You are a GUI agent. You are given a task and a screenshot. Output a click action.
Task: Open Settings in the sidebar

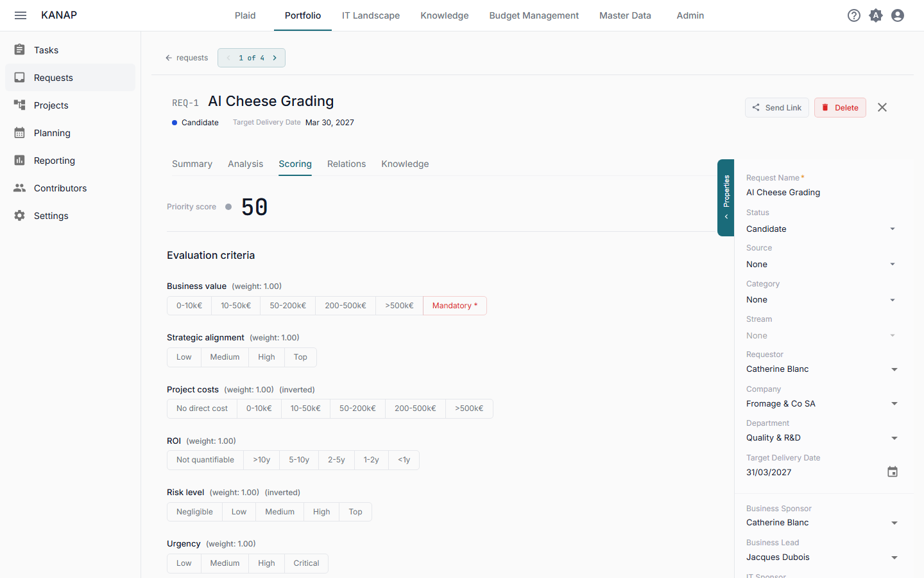71,216
